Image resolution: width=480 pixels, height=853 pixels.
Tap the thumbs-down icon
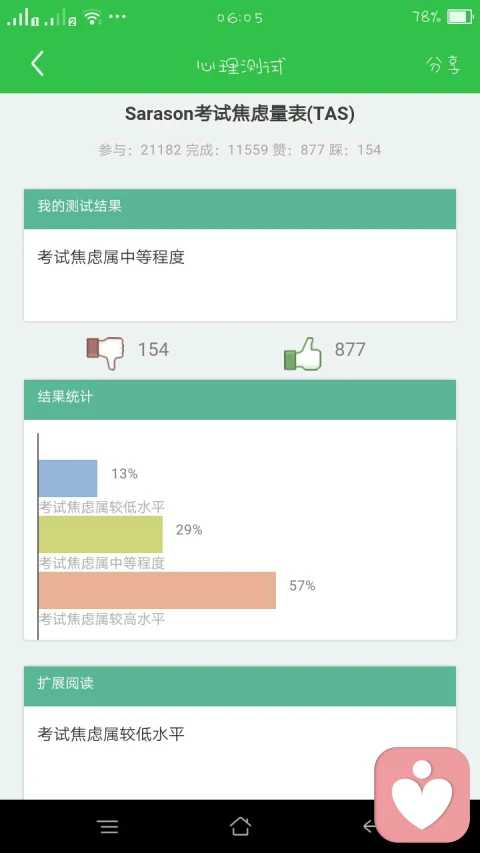(105, 353)
